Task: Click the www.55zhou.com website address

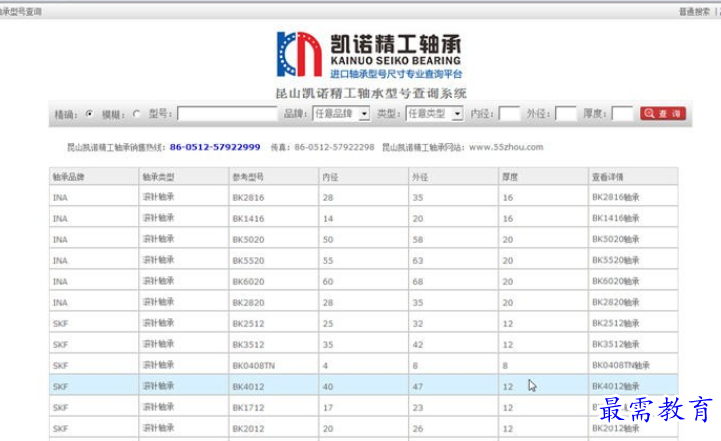Action: [x=505, y=147]
